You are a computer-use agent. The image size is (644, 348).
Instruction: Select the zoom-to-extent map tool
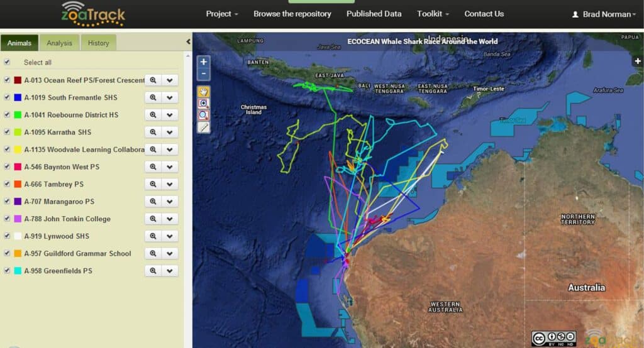[x=203, y=104]
